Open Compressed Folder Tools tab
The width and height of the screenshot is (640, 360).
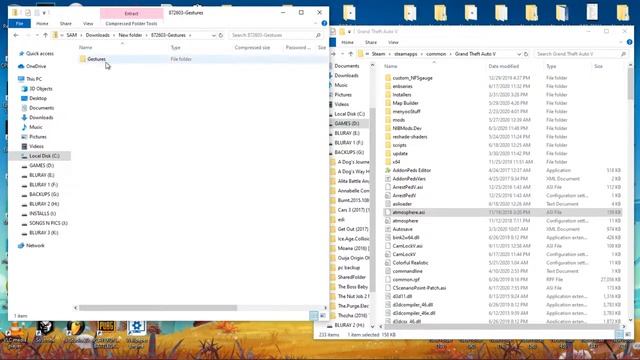point(131,24)
